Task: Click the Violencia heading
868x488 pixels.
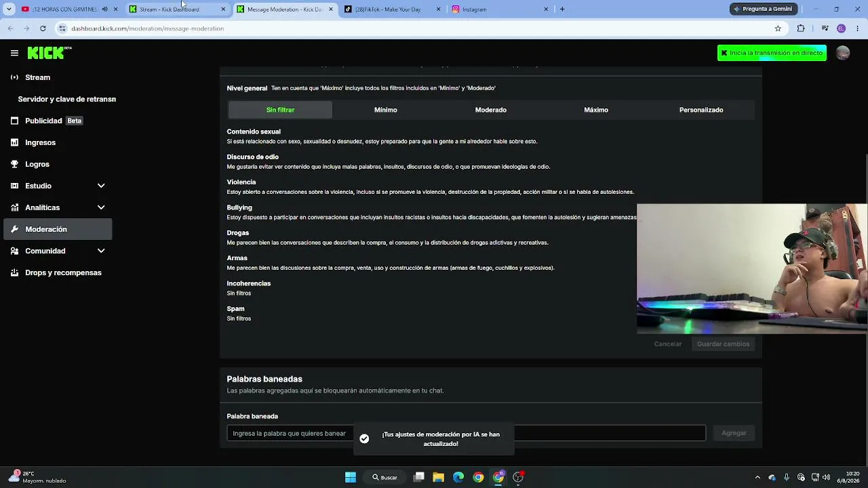Action: point(241,182)
